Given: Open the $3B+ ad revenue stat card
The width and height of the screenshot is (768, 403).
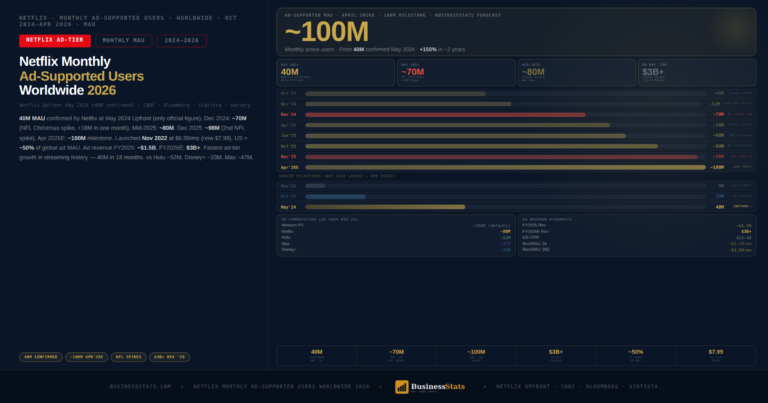Looking at the screenshot, I should click(697, 72).
